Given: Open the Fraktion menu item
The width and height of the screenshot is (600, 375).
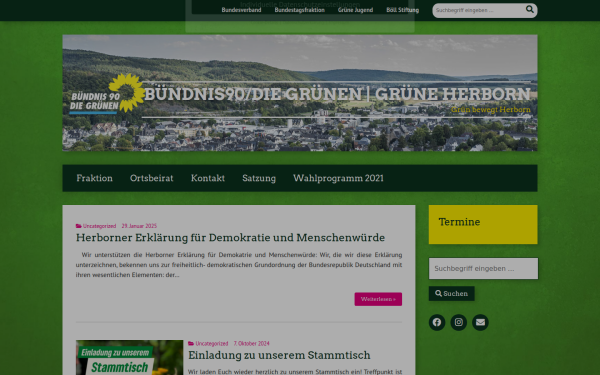Looking at the screenshot, I should [x=95, y=178].
